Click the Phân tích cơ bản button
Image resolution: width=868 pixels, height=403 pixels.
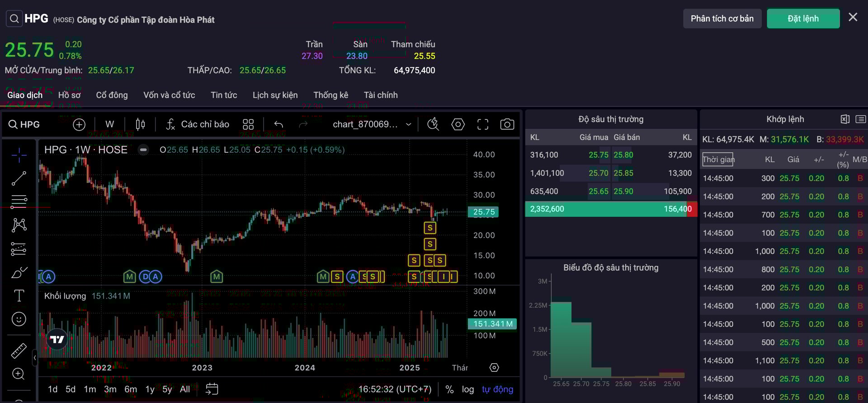(722, 19)
